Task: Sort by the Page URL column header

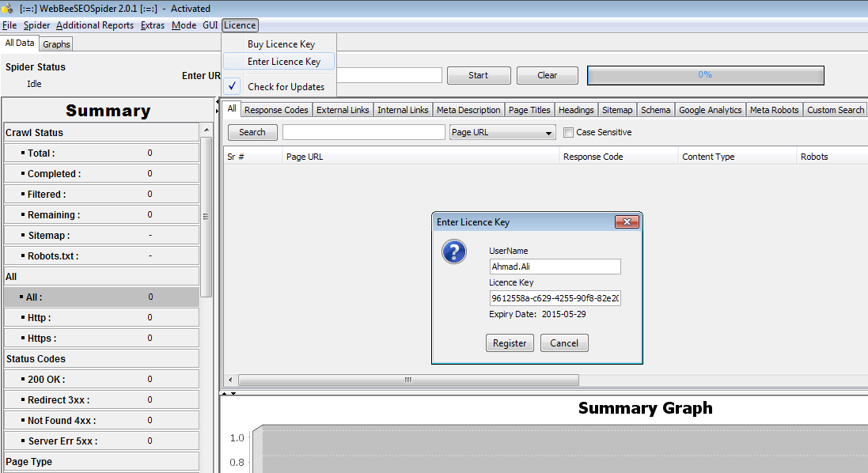Action: pyautogui.click(x=421, y=157)
